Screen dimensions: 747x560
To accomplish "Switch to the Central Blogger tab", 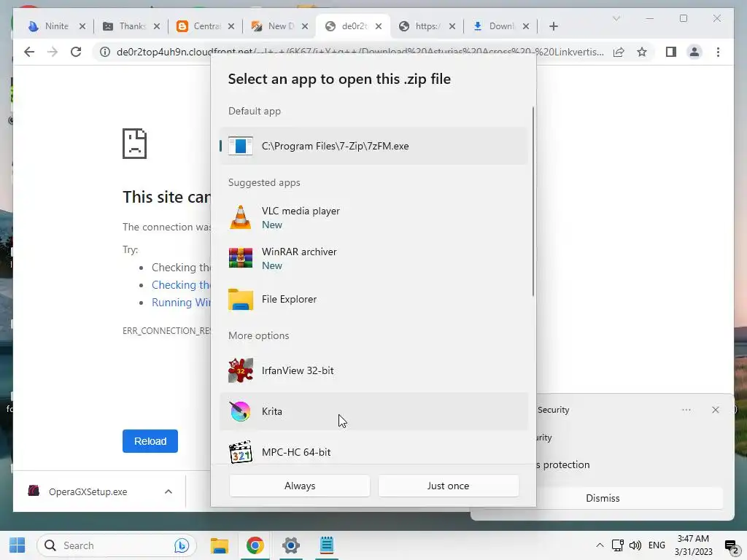I will pyautogui.click(x=206, y=26).
